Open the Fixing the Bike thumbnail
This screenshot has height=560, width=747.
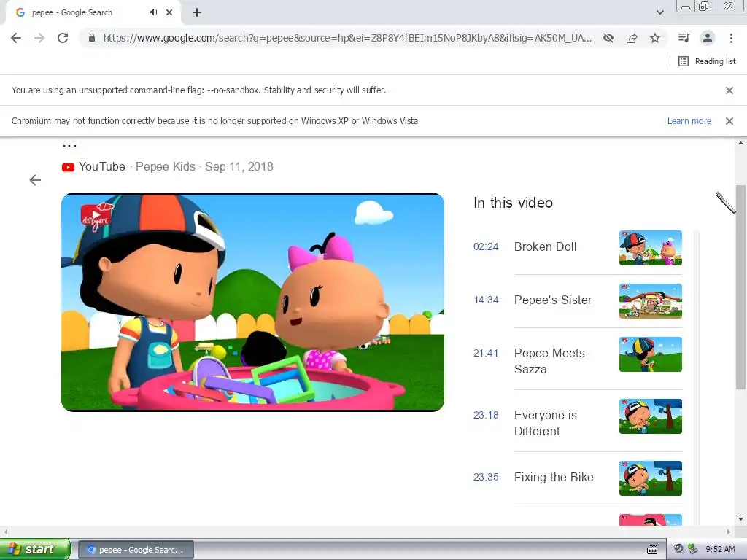click(x=650, y=478)
